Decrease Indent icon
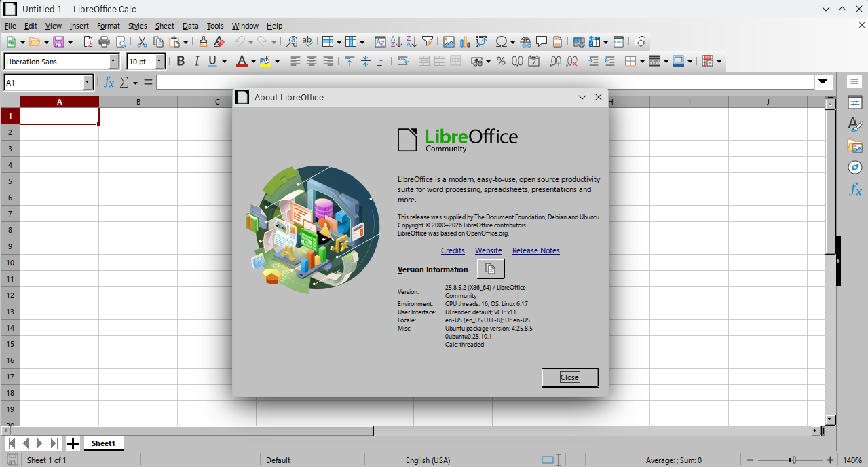 pos(609,61)
